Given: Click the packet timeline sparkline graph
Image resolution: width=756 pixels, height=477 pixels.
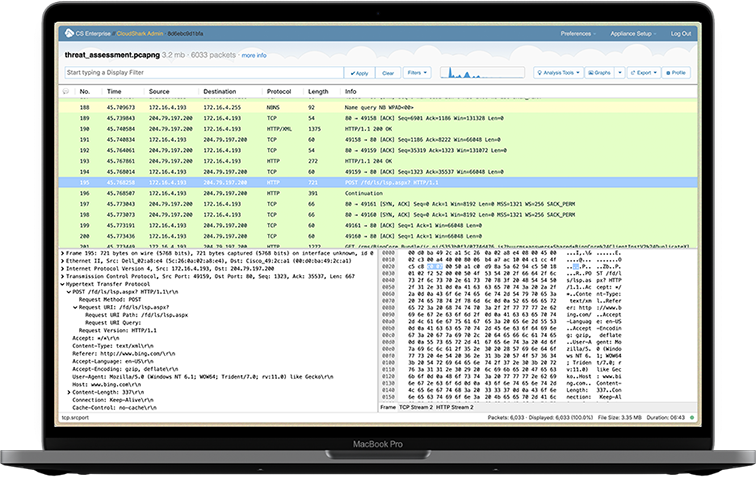Looking at the screenshot, I should click(482, 73).
